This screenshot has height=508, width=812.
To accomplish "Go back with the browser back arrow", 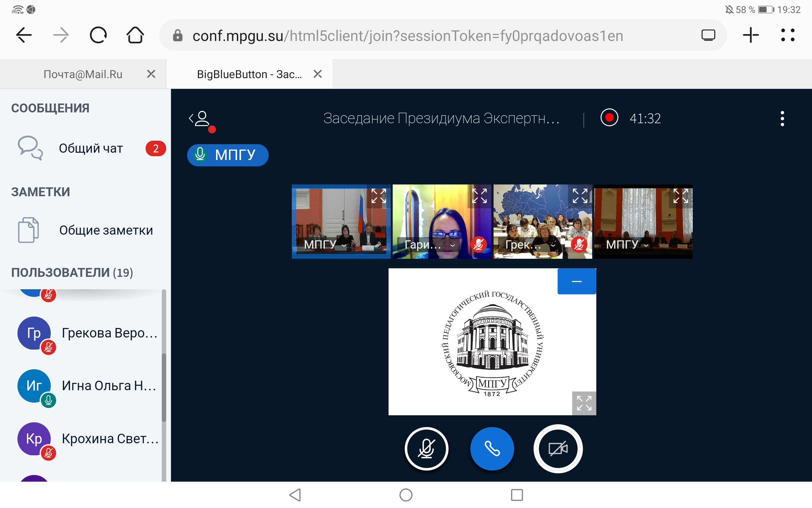I will coord(24,35).
